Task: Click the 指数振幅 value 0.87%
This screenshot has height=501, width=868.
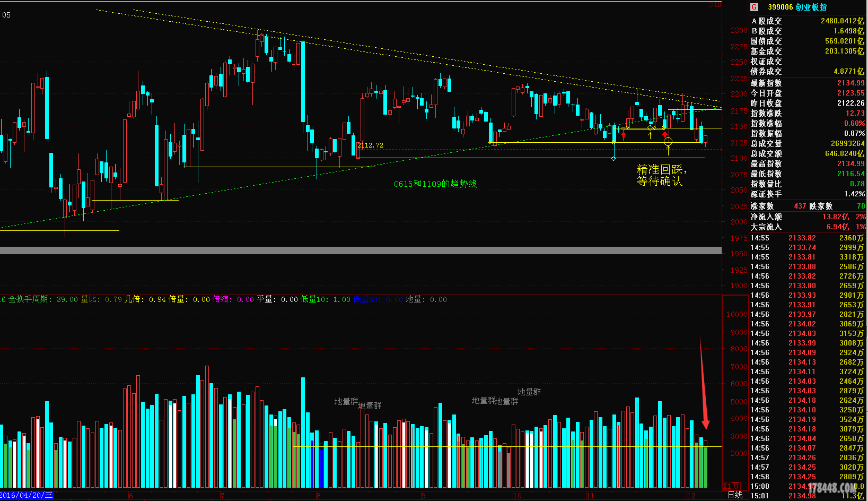Action: pos(855,133)
